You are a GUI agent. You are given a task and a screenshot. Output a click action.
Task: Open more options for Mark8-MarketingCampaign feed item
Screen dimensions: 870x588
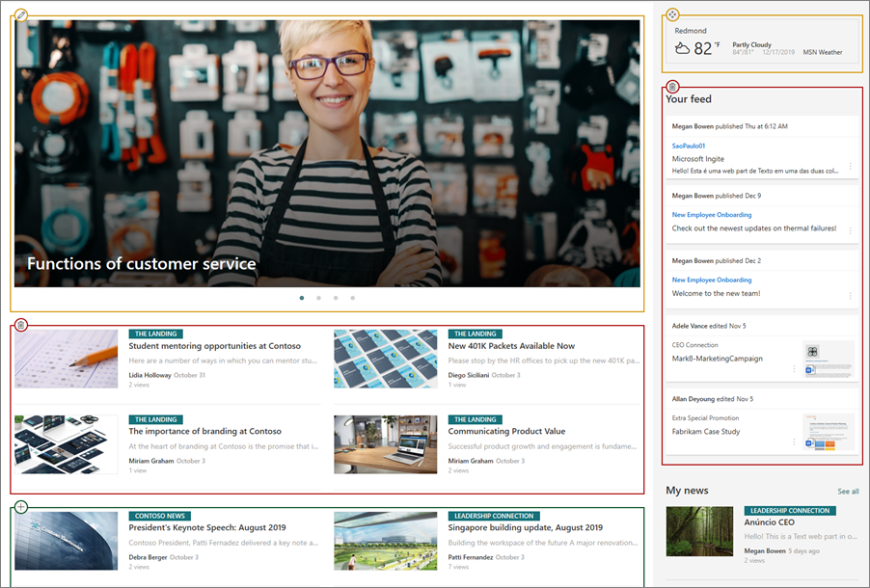tap(794, 368)
